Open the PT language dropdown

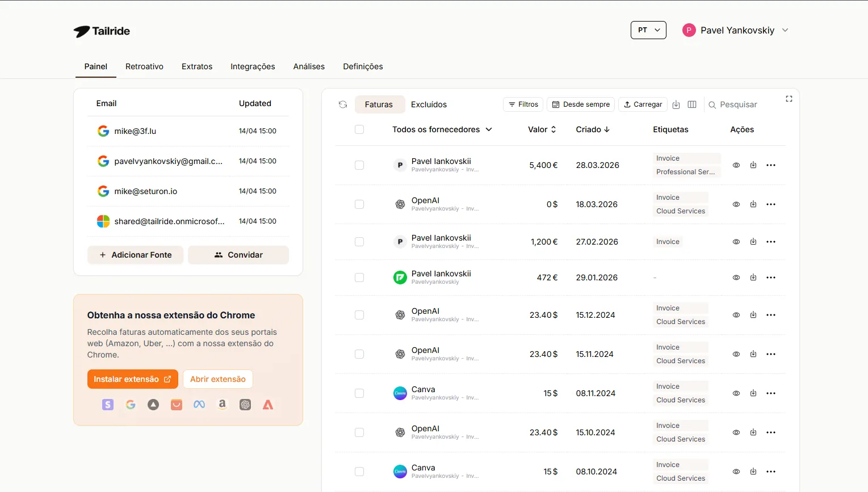tap(648, 30)
